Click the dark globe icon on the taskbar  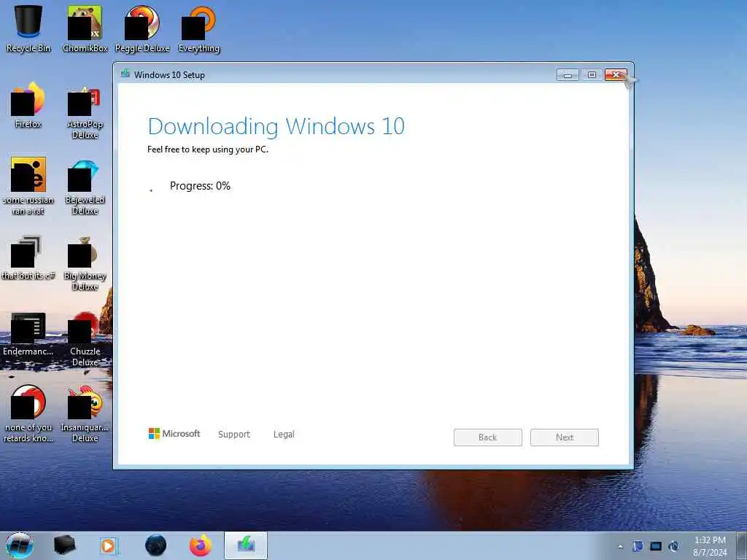point(156,545)
